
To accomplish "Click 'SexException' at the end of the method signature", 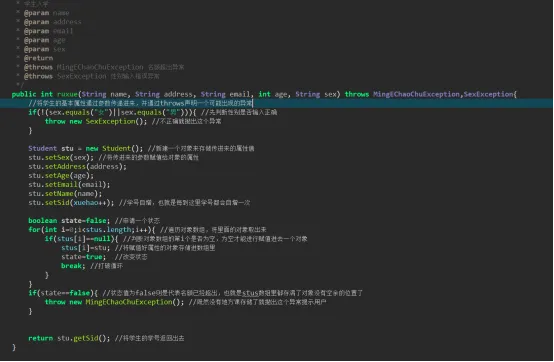I will coord(488,94).
